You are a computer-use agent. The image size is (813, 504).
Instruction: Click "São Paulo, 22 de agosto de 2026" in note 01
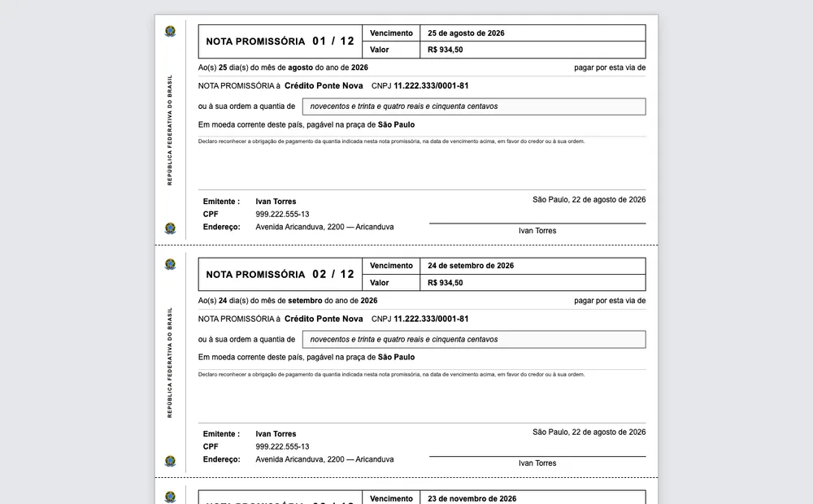point(589,200)
